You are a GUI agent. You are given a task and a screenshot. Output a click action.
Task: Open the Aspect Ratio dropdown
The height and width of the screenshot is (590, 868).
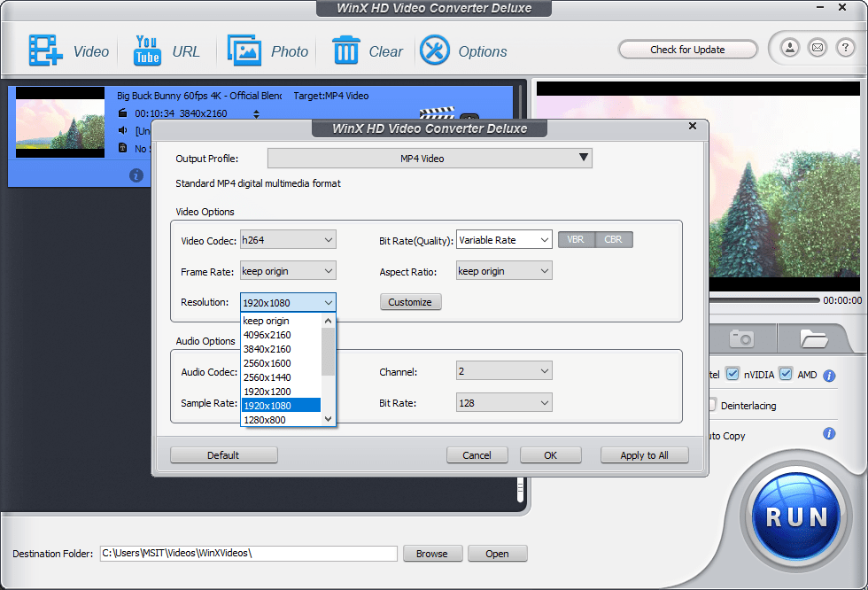504,271
